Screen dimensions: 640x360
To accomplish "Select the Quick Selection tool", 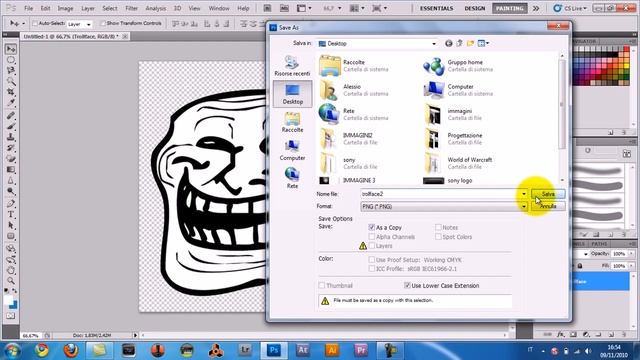I will (x=11, y=81).
